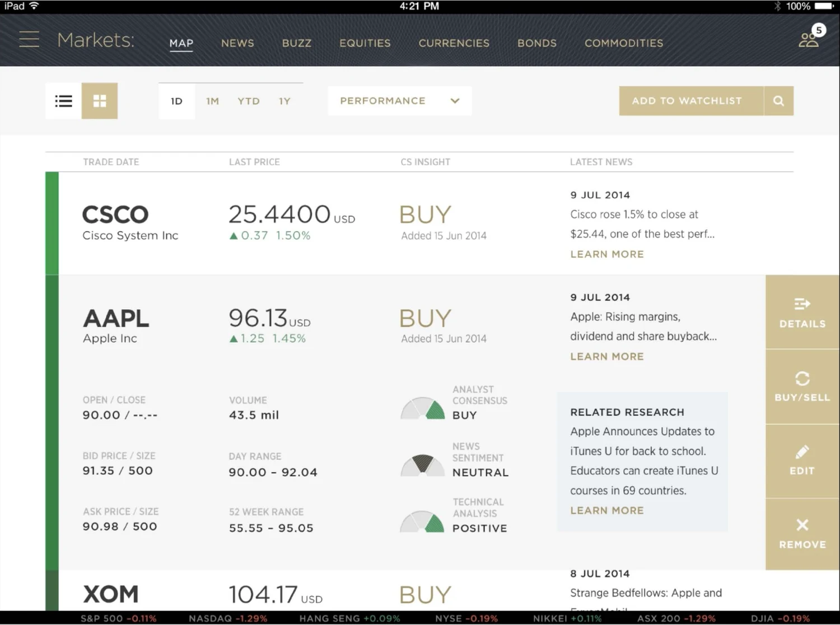Sort by Trade Date column
Screen dimensions: 840x625
pos(111,162)
